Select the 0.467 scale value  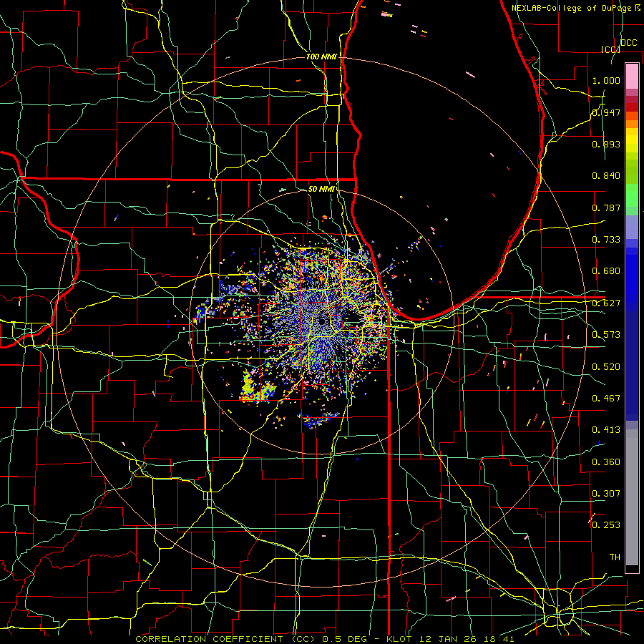pyautogui.click(x=606, y=399)
